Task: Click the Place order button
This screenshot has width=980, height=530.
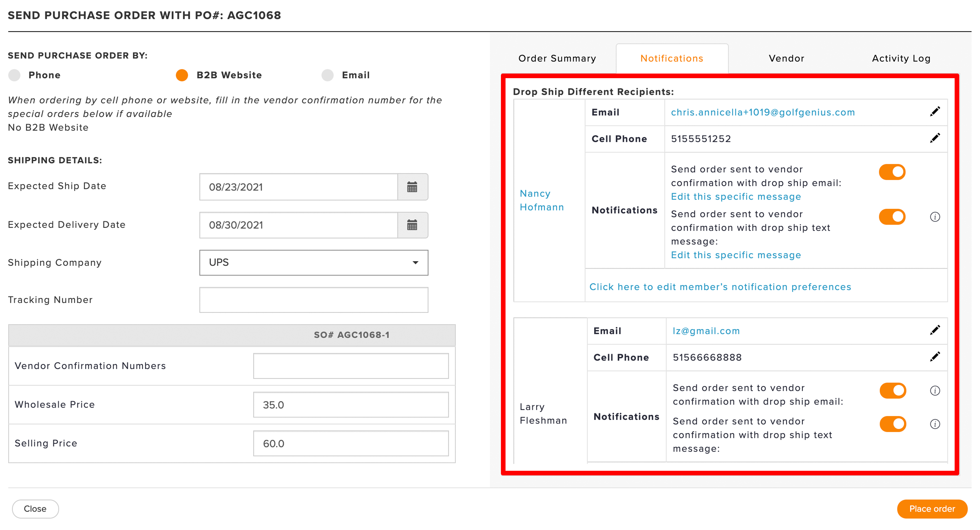Action: 932,509
